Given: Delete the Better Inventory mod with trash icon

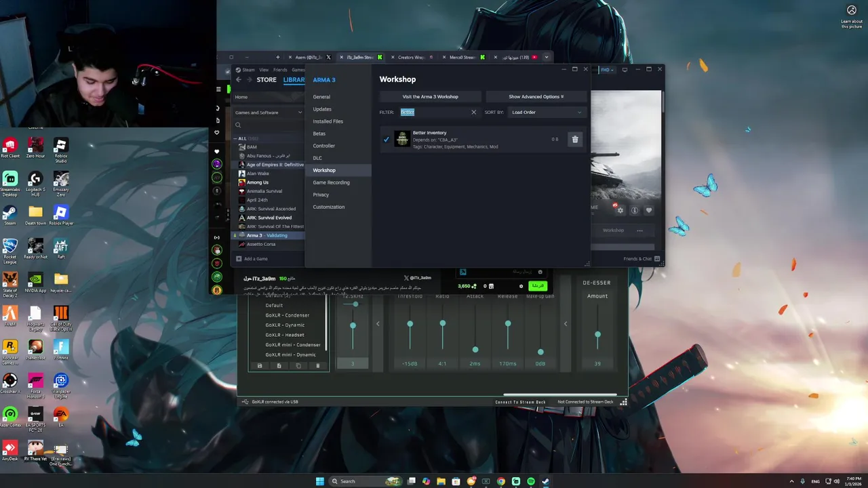Looking at the screenshot, I should coord(575,140).
